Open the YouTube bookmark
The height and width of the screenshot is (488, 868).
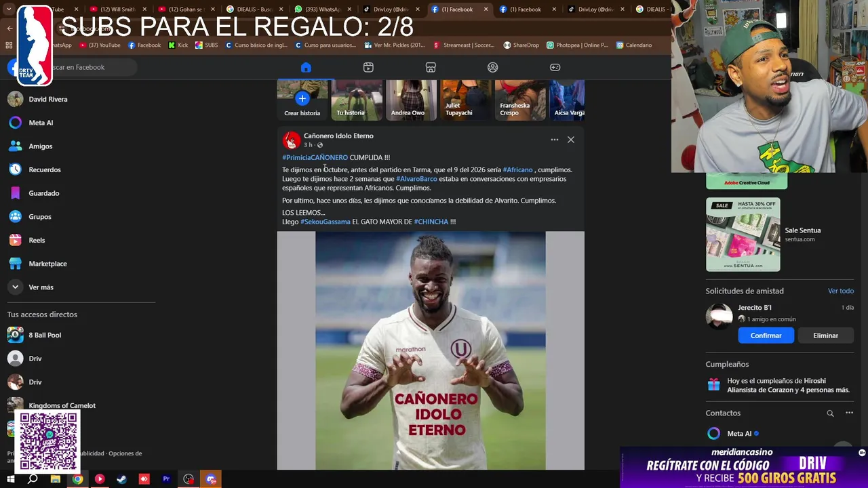[x=100, y=45]
